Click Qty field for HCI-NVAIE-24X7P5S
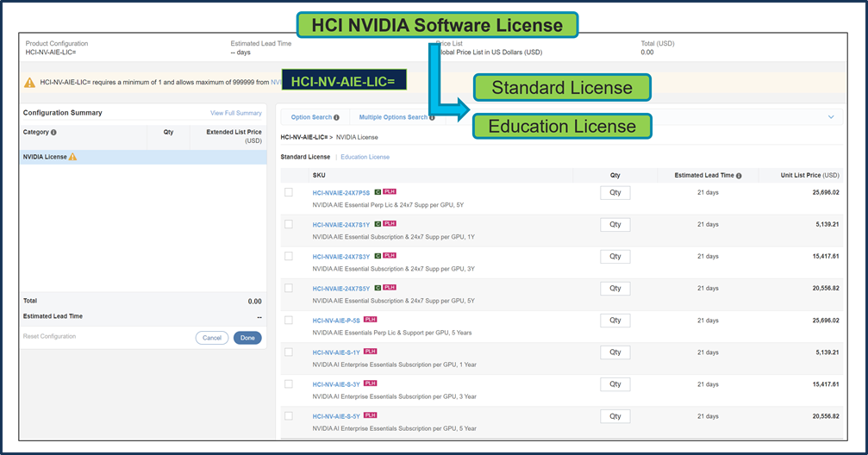The width and height of the screenshot is (868, 455). click(615, 193)
